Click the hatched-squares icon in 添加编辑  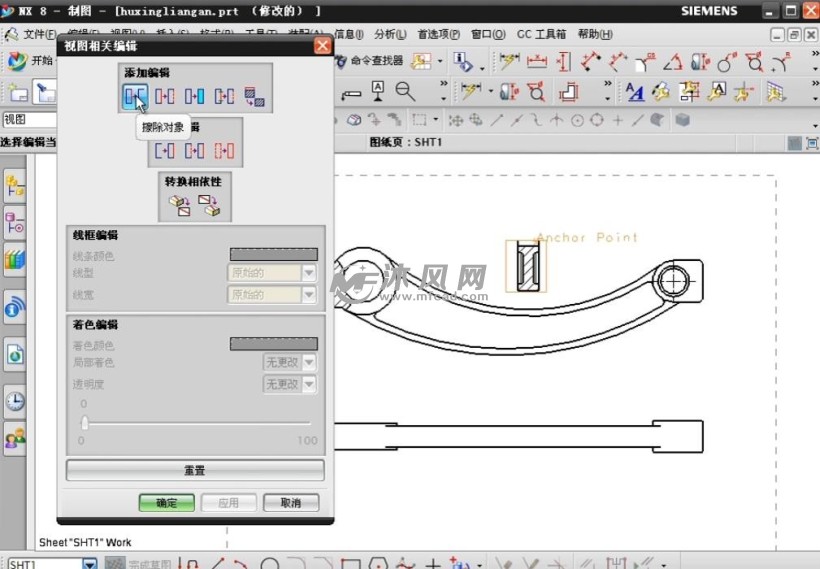(255, 97)
